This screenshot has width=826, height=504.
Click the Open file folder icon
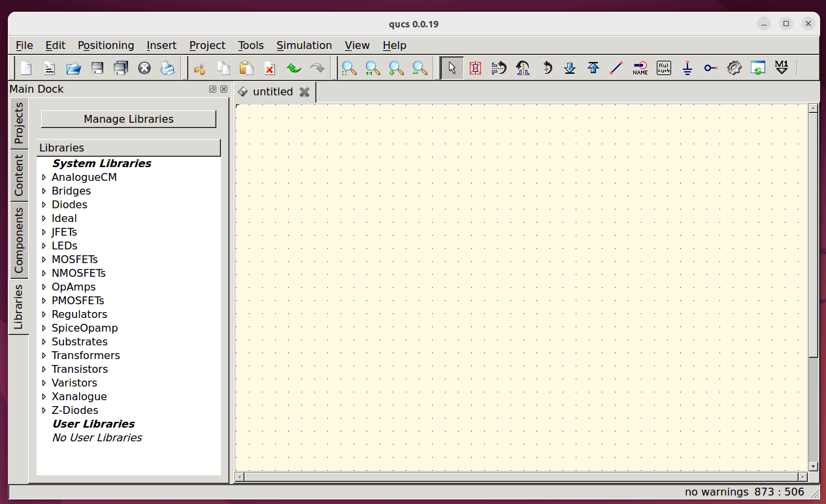[73, 68]
